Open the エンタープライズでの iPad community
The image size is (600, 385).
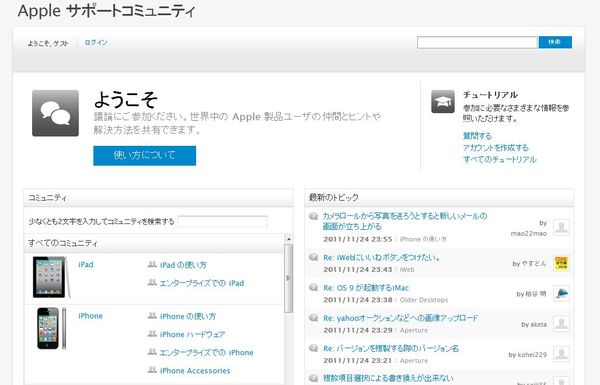point(202,283)
